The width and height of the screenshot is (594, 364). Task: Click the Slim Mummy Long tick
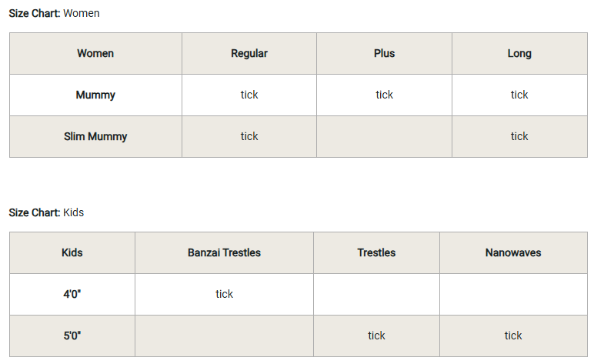(x=519, y=136)
